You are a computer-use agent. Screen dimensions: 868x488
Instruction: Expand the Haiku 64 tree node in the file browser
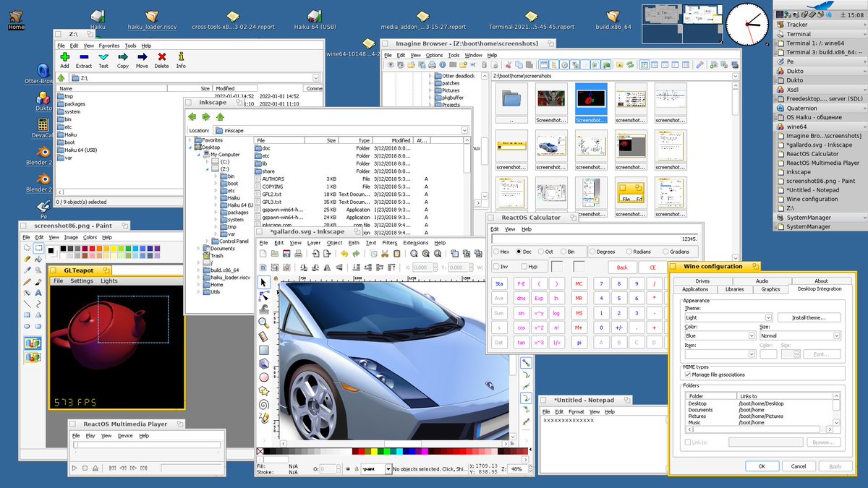pyautogui.click(x=216, y=205)
